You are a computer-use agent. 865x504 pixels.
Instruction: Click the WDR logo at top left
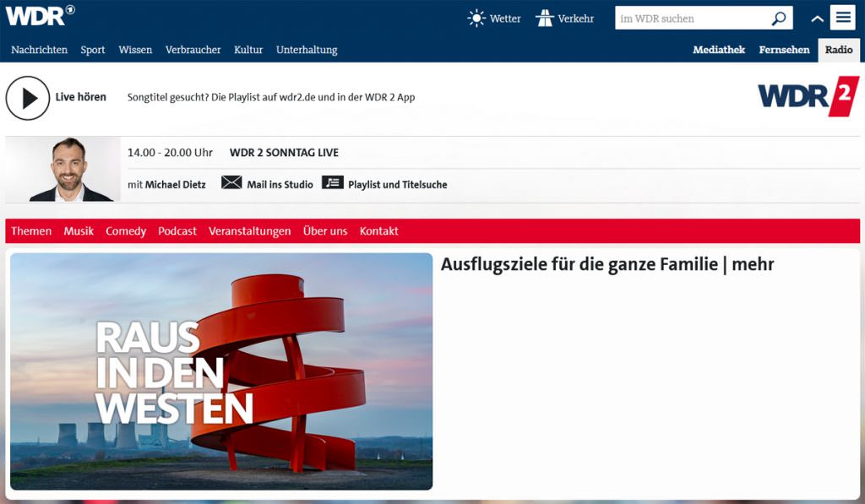click(40, 15)
